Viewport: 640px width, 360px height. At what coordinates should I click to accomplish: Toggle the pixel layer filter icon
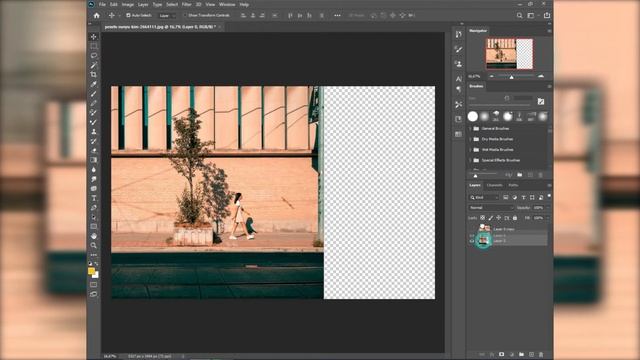pos(505,198)
